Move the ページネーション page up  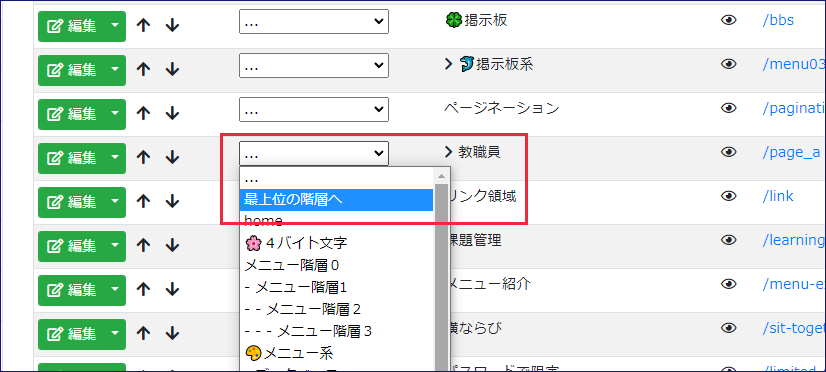[143, 114]
